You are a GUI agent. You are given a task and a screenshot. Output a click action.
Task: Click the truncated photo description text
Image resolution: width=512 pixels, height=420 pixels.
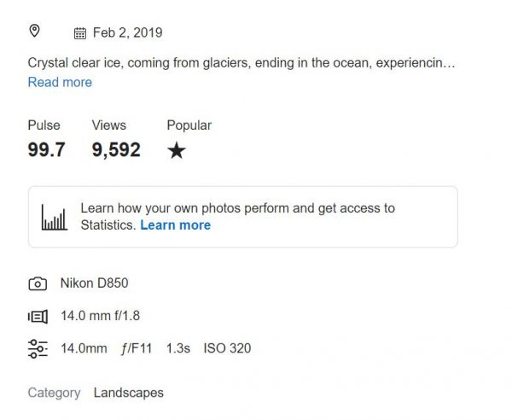(241, 62)
